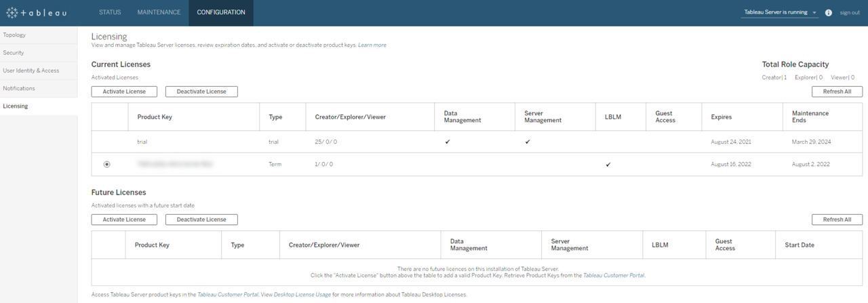The image size is (868, 303).
Task: Click the Viewer 0 capacity text
Action: (842, 77)
